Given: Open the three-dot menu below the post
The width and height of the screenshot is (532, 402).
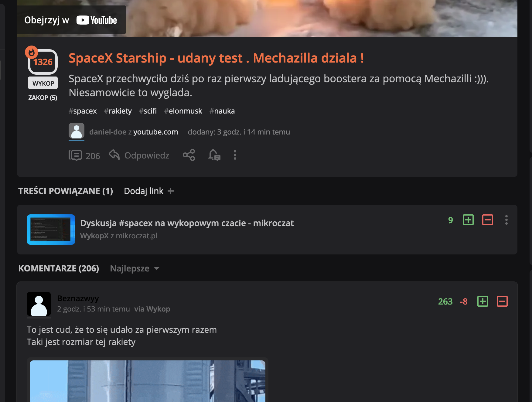Looking at the screenshot, I should 235,155.
